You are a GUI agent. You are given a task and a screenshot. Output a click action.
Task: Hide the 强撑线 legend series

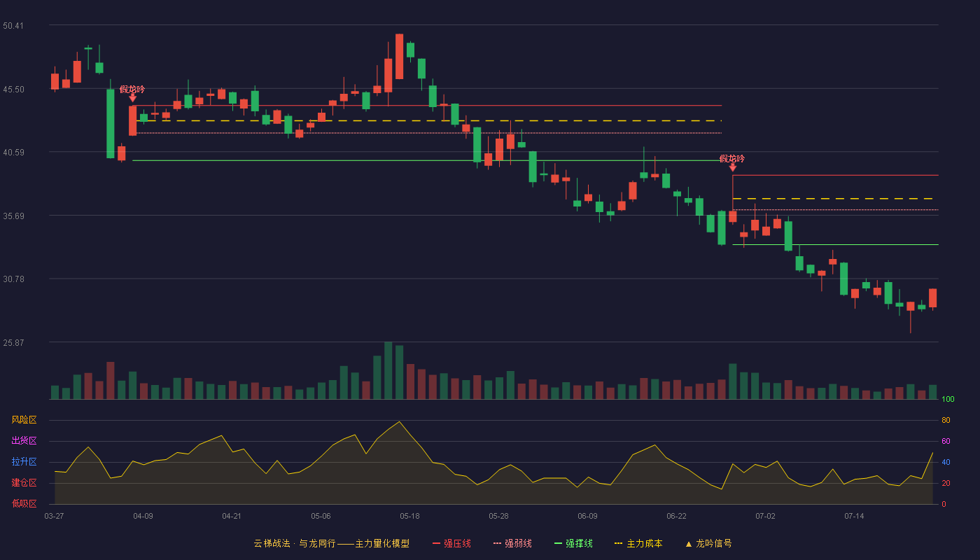pyautogui.click(x=573, y=543)
